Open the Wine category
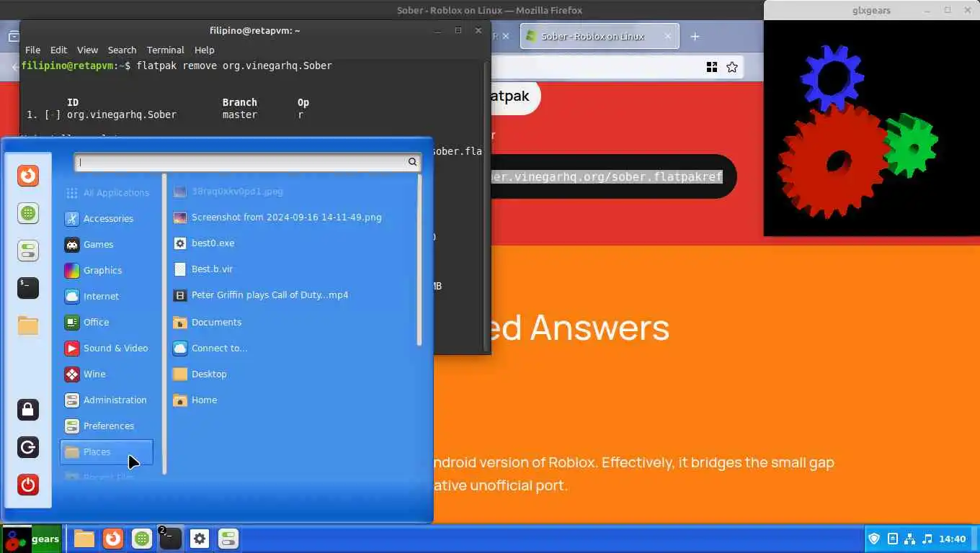 (x=107, y=374)
